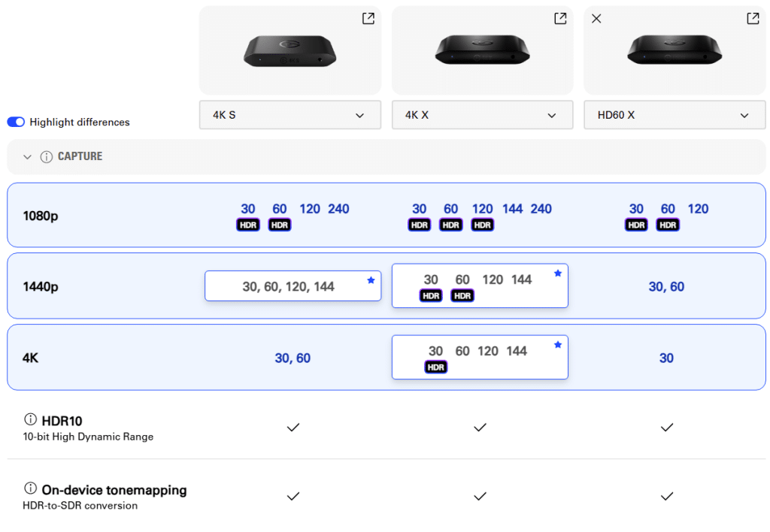Remove HD60 X from comparison
The height and width of the screenshot is (532, 770).
point(596,19)
